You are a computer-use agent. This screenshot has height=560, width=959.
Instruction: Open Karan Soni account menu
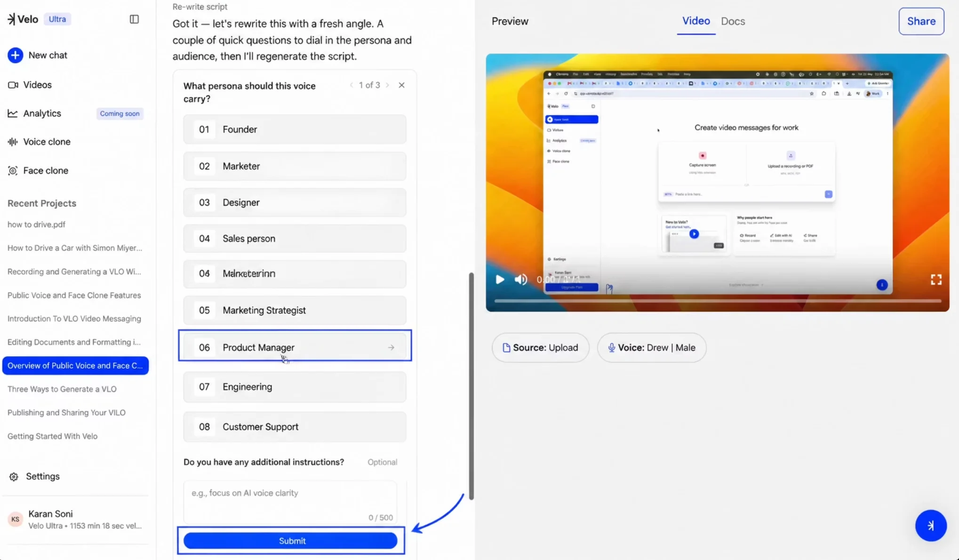point(75,520)
